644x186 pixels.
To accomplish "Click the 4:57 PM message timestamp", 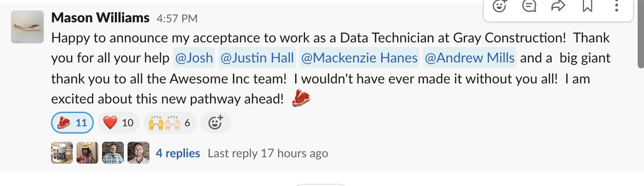I will [177, 19].
